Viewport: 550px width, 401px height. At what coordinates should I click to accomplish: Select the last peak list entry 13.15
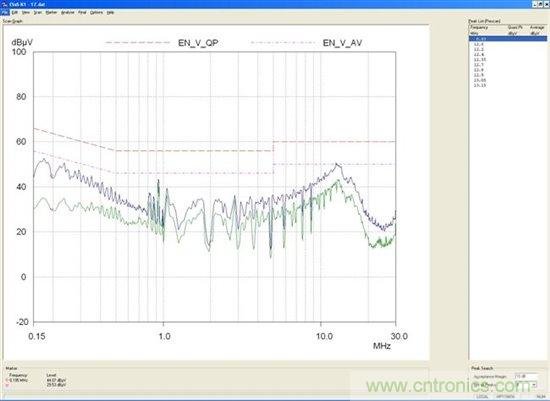click(x=479, y=85)
